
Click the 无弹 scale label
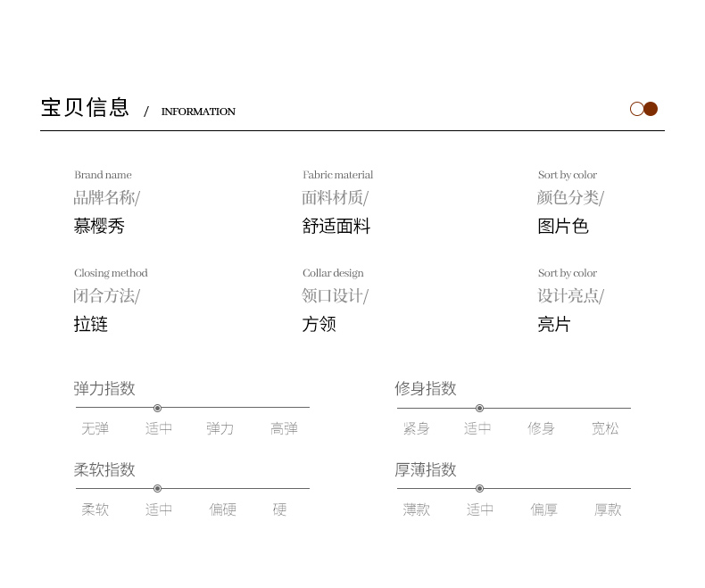pyautogui.click(x=95, y=428)
